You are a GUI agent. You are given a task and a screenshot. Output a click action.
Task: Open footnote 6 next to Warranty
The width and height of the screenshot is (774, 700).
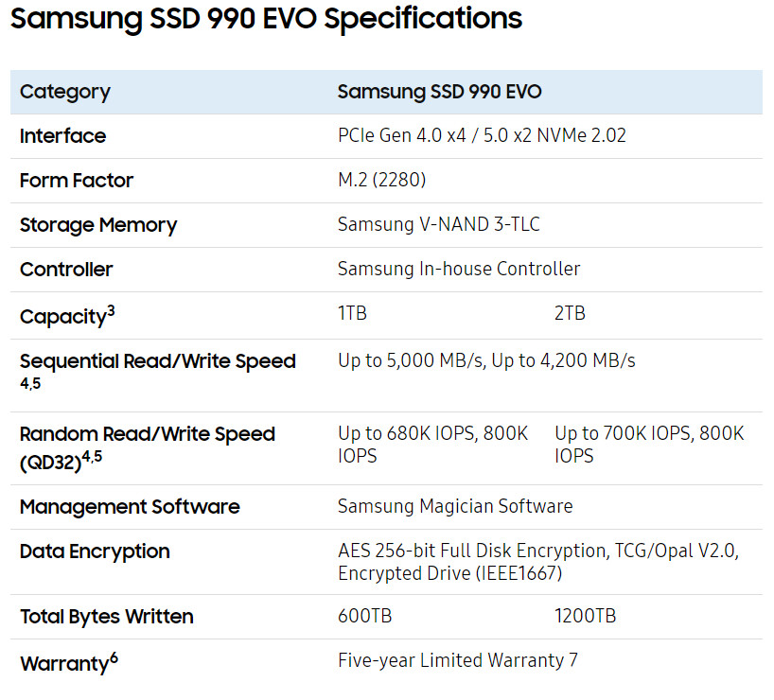click(114, 657)
